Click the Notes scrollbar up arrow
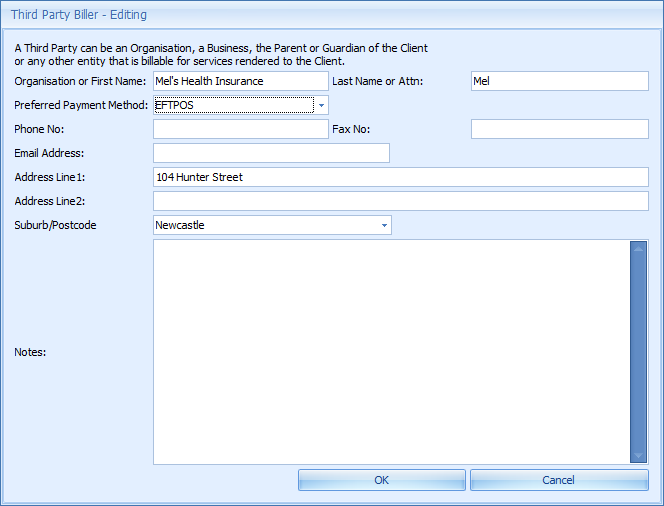 (x=638, y=249)
